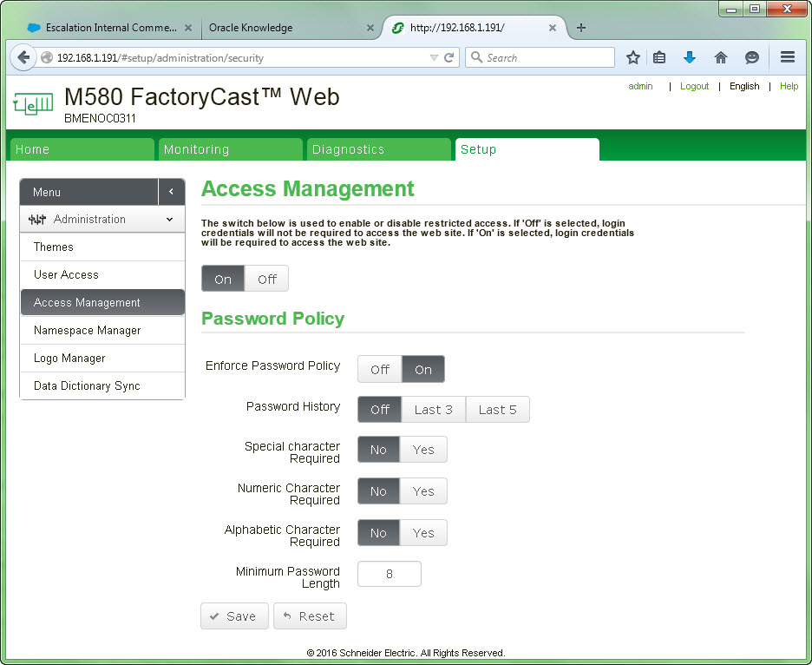The height and width of the screenshot is (665, 812).
Task: Set Password History to Off
Action: 380,410
